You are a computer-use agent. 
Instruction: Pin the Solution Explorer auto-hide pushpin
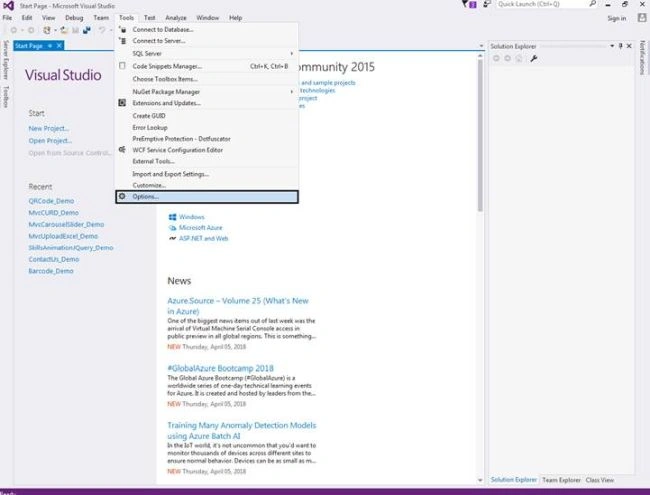621,46
